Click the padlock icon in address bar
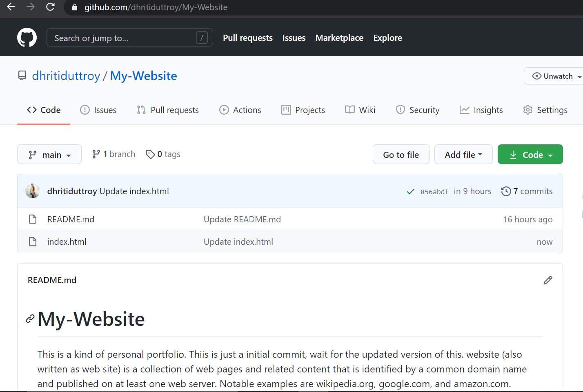583x392 pixels. coord(74,7)
